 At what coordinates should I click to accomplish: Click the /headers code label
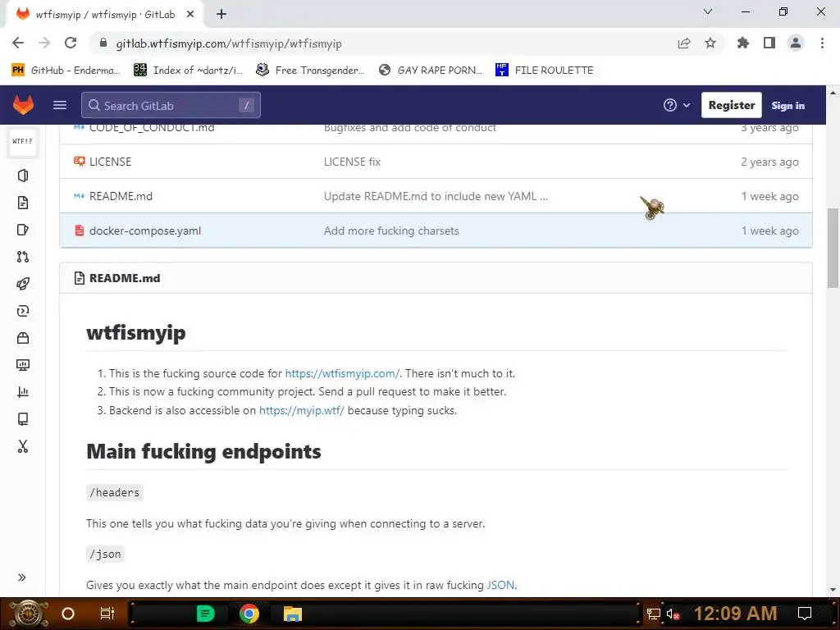point(115,492)
